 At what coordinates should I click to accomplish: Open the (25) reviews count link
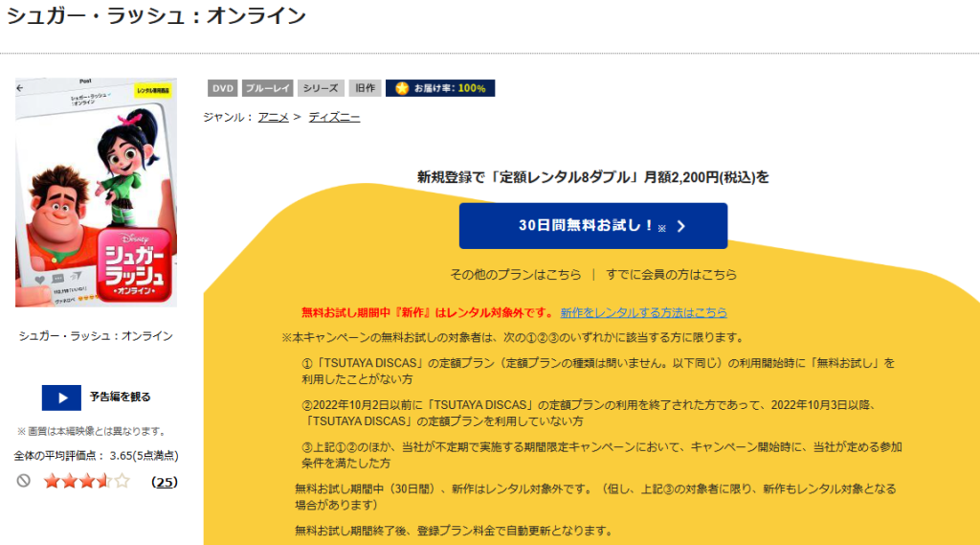(165, 482)
